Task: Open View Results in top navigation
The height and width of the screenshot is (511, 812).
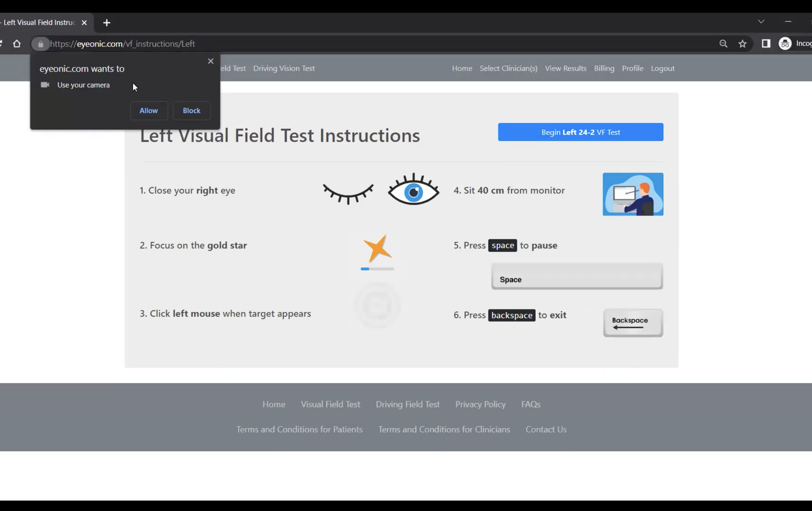Action: (565, 69)
